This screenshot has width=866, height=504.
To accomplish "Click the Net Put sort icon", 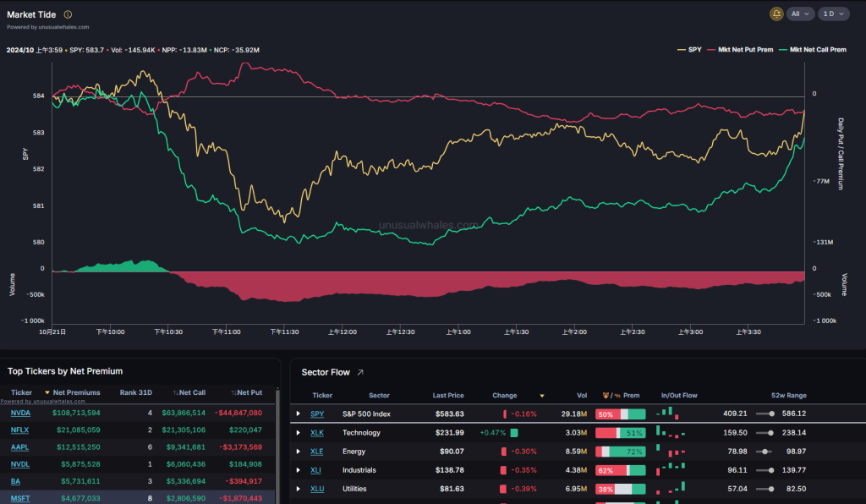I will pos(233,392).
